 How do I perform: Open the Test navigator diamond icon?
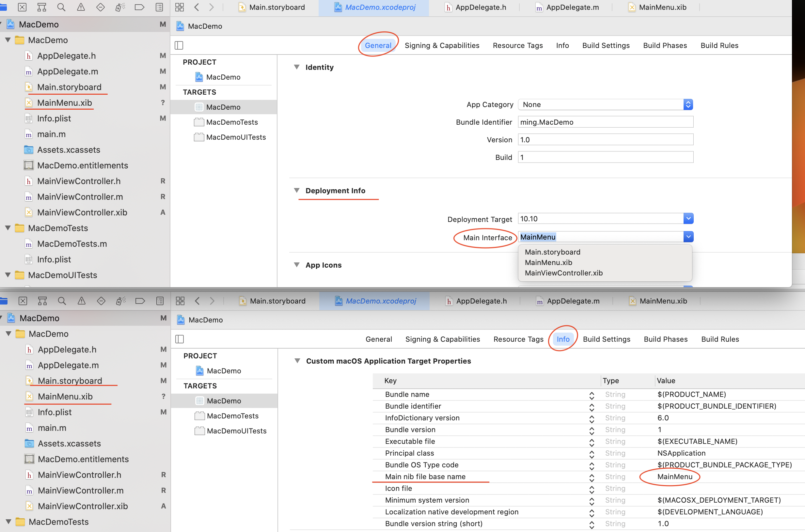point(100,7)
